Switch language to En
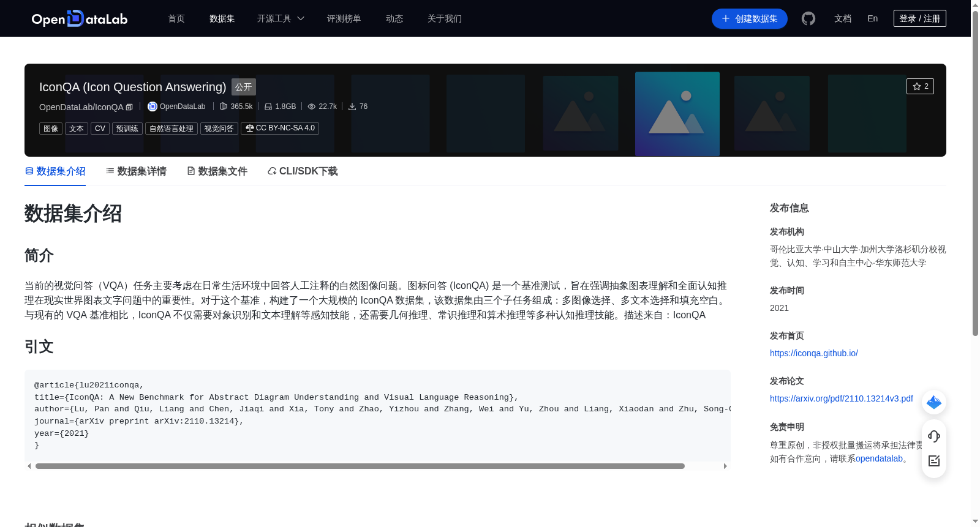Image resolution: width=980 pixels, height=527 pixels. [873, 18]
